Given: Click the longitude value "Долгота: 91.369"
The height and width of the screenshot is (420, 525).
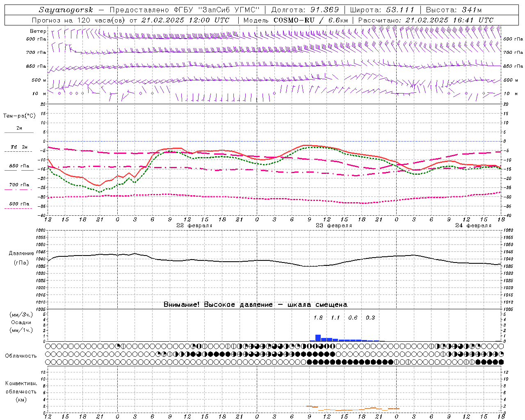Looking at the screenshot, I should click(305, 10).
